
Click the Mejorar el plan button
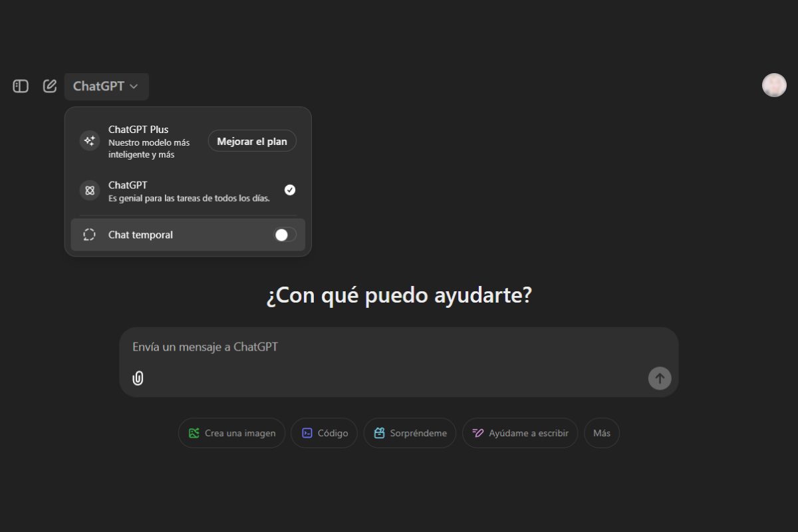[252, 140]
